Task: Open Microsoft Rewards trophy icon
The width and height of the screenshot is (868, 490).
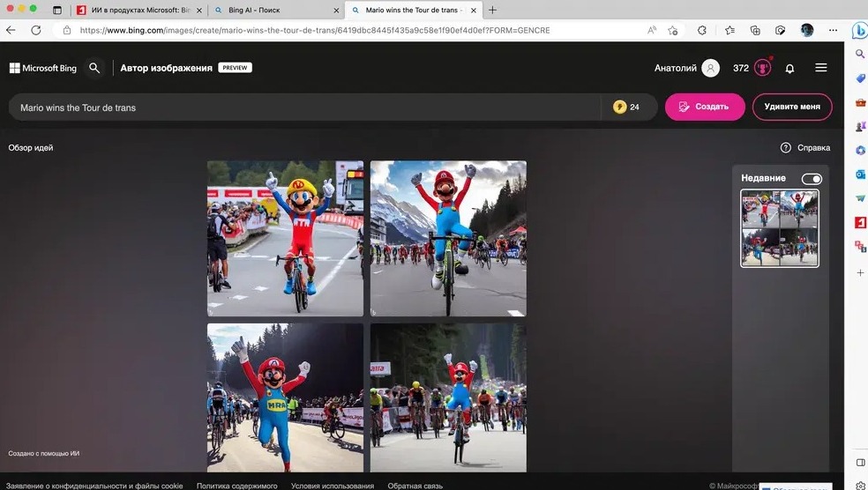Action: click(x=763, y=68)
